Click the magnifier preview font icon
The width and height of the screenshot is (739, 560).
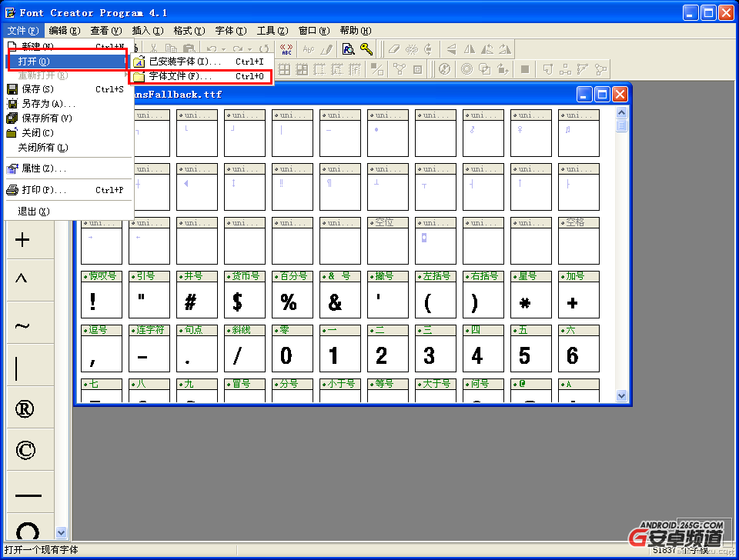pos(348,49)
